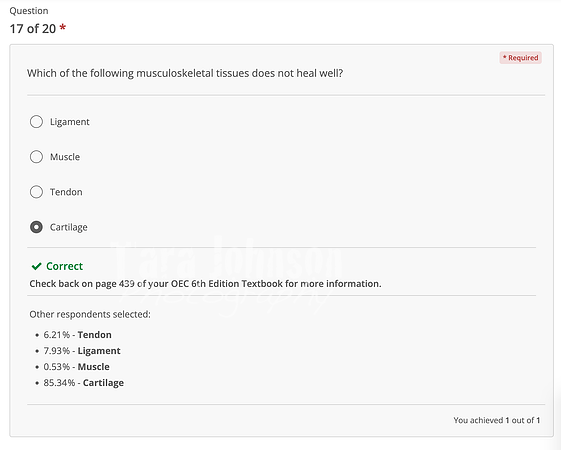Click the textbook page 439 reference line

click(205, 284)
